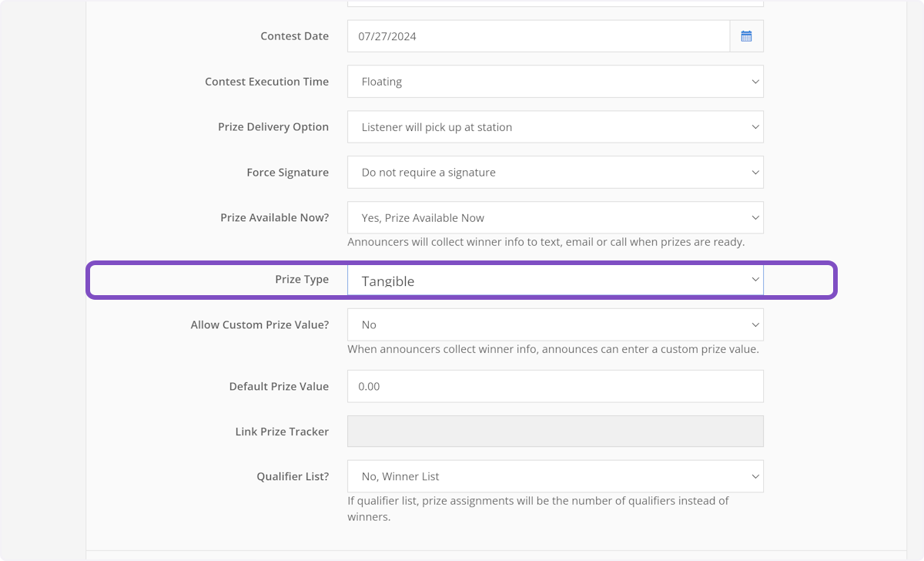924x561 pixels.
Task: Expand the Contest Execution Time dropdown showing Floating
Action: [554, 82]
